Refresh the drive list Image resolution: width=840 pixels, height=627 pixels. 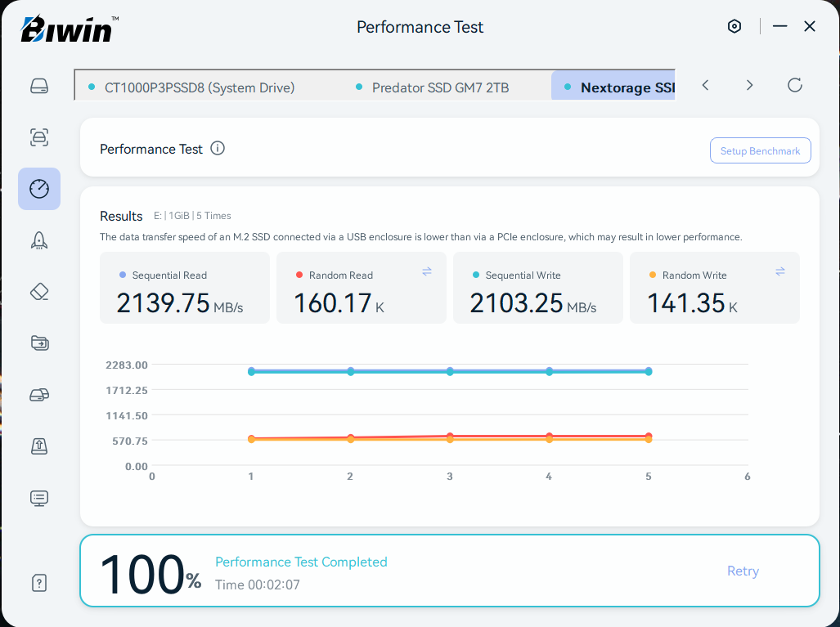794,85
